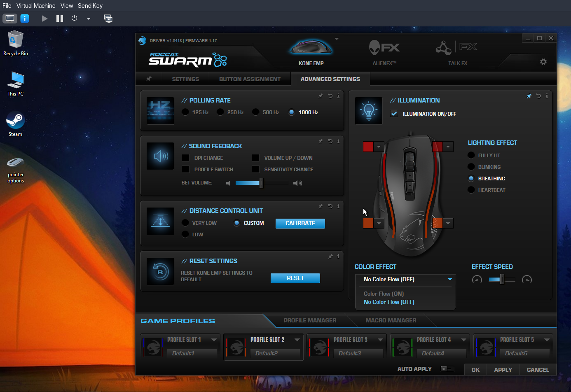Switch to the Button Assignment tab

point(250,79)
